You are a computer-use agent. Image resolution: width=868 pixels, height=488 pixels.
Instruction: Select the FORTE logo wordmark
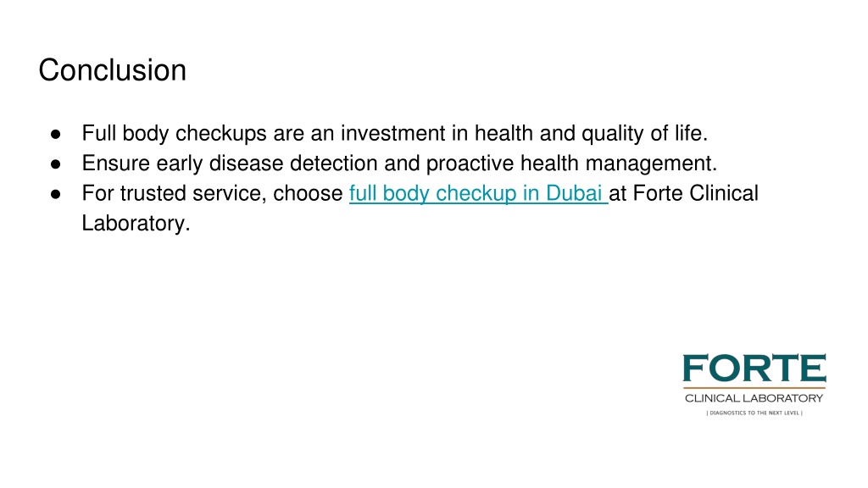(754, 369)
